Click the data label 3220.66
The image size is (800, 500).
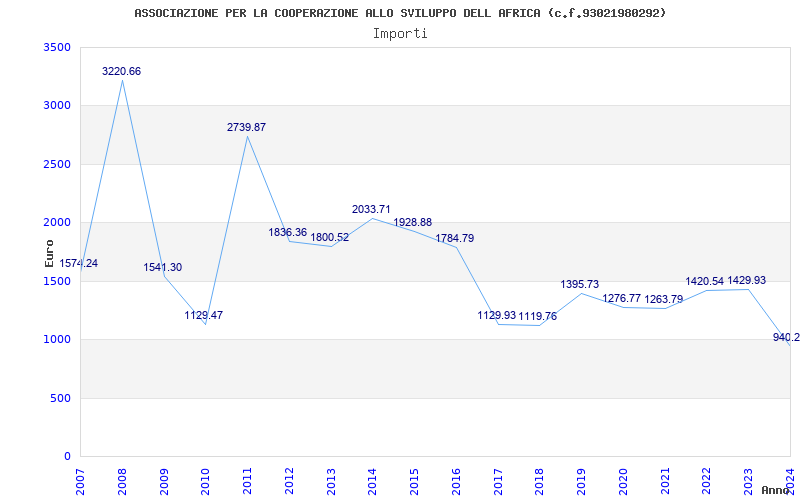(x=121, y=71)
